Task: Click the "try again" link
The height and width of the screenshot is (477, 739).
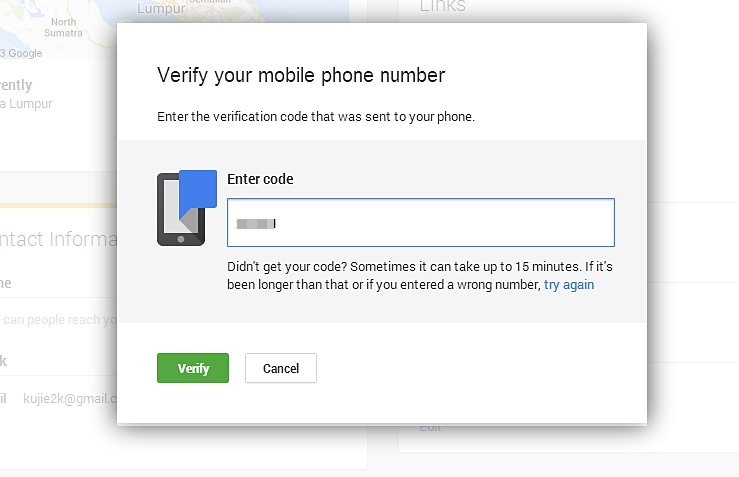Action: point(568,285)
